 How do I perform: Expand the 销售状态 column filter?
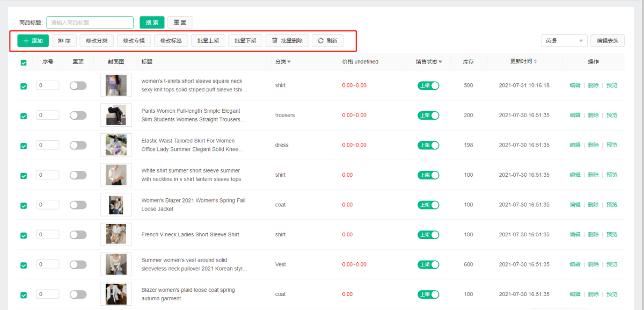(x=440, y=62)
